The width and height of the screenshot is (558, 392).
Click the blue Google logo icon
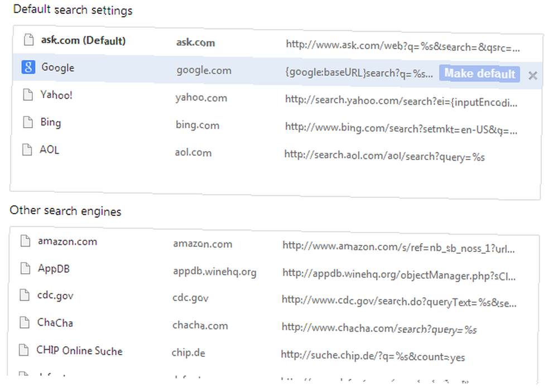pyautogui.click(x=28, y=67)
